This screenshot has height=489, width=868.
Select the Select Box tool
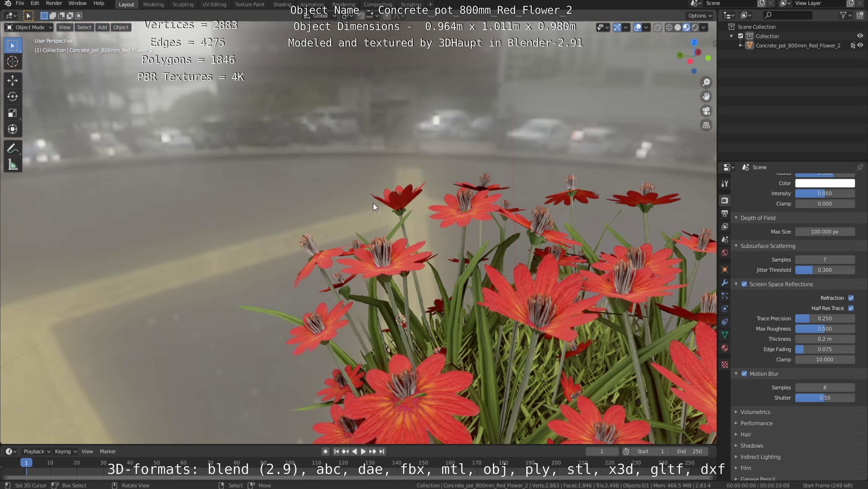(x=13, y=45)
